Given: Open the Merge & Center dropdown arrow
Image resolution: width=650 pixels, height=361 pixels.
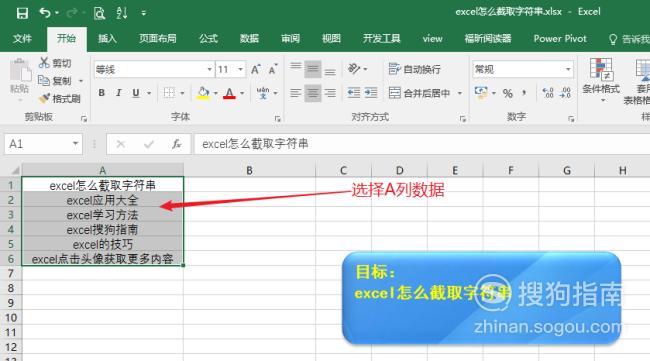Looking at the screenshot, I should pos(460,93).
